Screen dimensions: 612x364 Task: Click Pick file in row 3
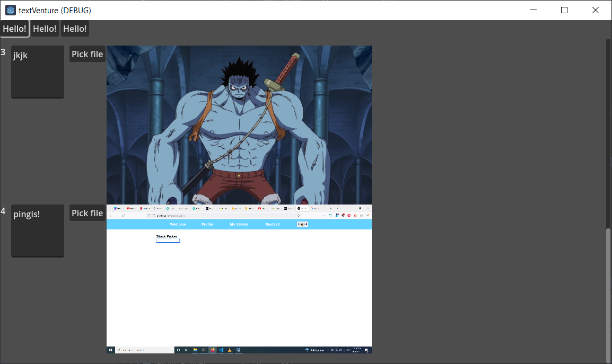point(88,54)
